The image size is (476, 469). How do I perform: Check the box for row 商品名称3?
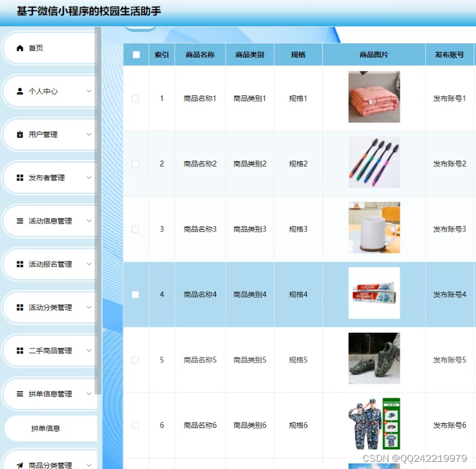pyautogui.click(x=135, y=229)
